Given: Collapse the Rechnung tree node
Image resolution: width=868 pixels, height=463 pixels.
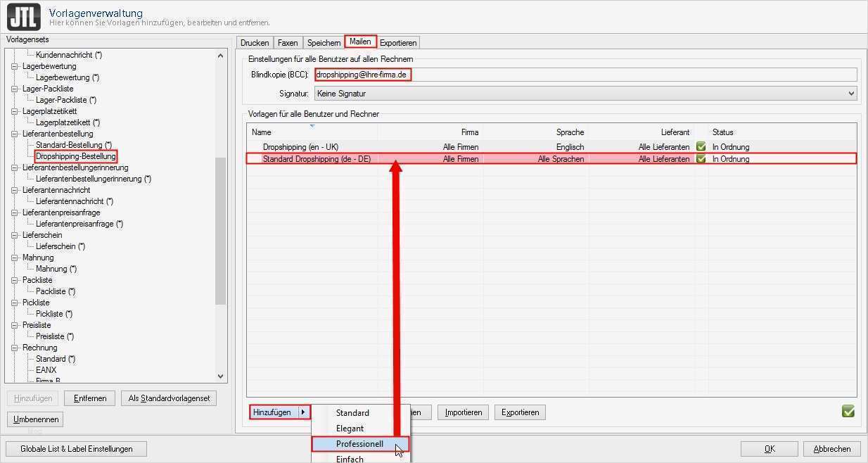Looking at the screenshot, I should [x=14, y=348].
